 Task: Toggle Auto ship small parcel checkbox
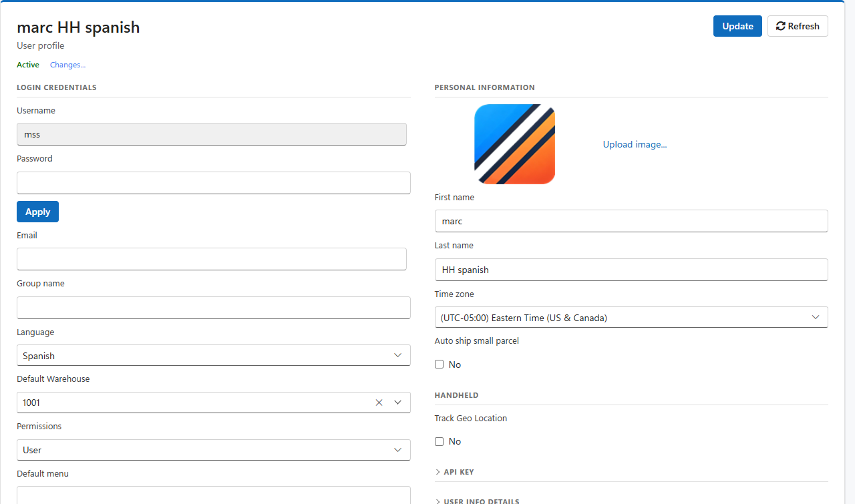tap(439, 364)
